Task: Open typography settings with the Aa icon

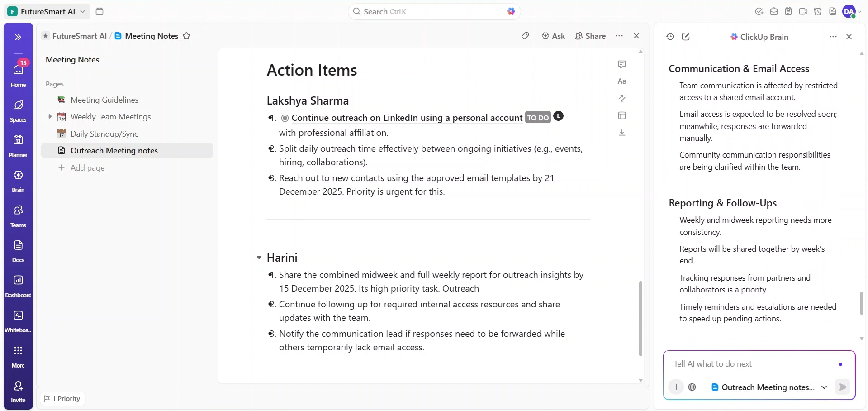Action: click(622, 81)
